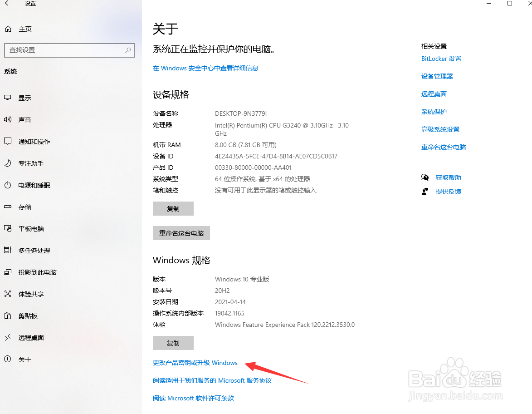Click the 投影到此电脑 projector icon in the sidebar

(x=8, y=272)
